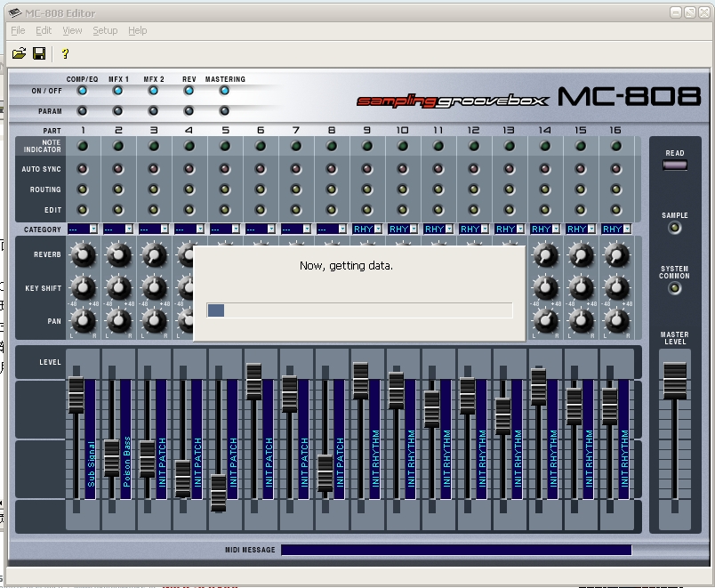This screenshot has height=588, width=715.
Task: Open Edit for part 1
Action: [83, 210]
